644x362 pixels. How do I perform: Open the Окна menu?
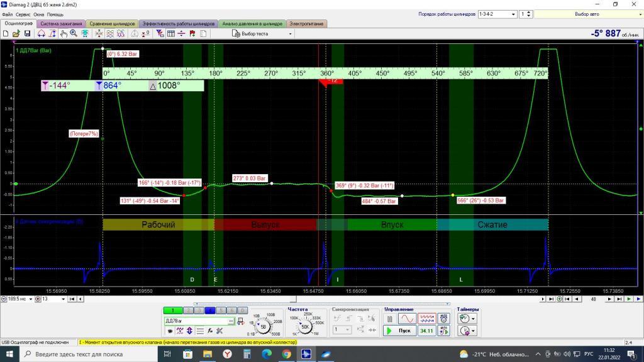coord(38,14)
